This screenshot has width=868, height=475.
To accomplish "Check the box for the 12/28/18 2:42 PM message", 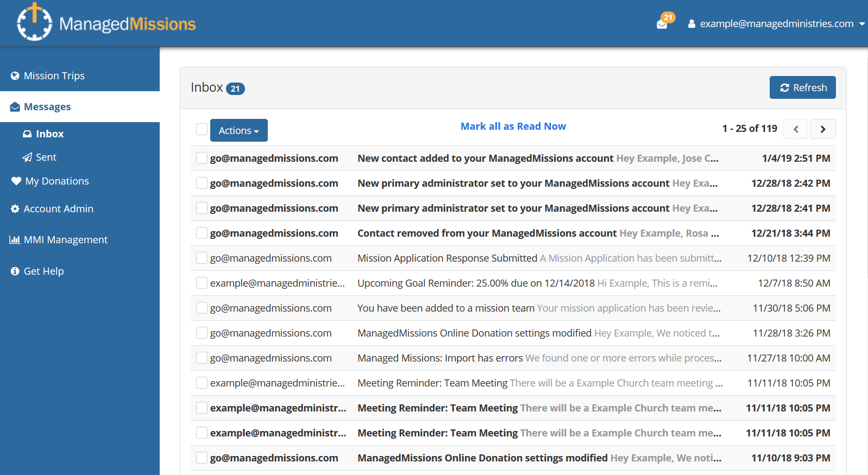I will pyautogui.click(x=202, y=183).
